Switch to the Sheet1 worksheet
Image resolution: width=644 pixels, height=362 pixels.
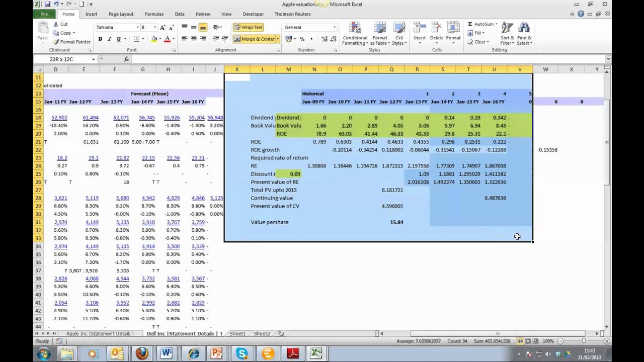(x=237, y=333)
